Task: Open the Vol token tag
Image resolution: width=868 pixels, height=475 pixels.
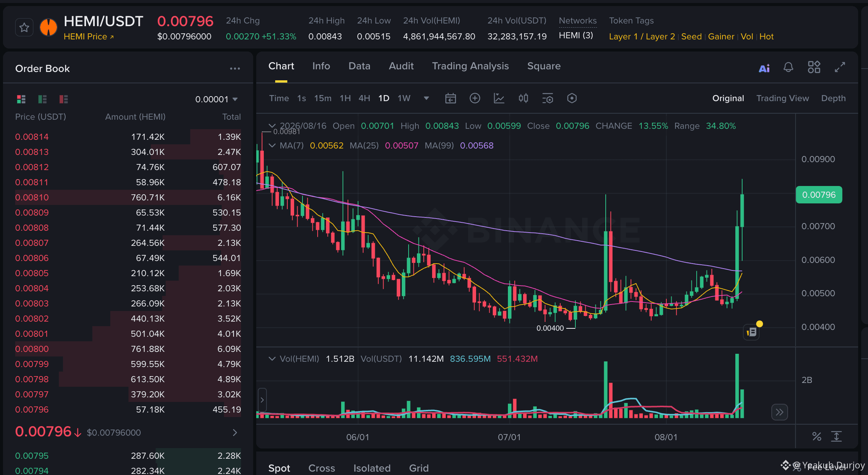Action: [747, 37]
